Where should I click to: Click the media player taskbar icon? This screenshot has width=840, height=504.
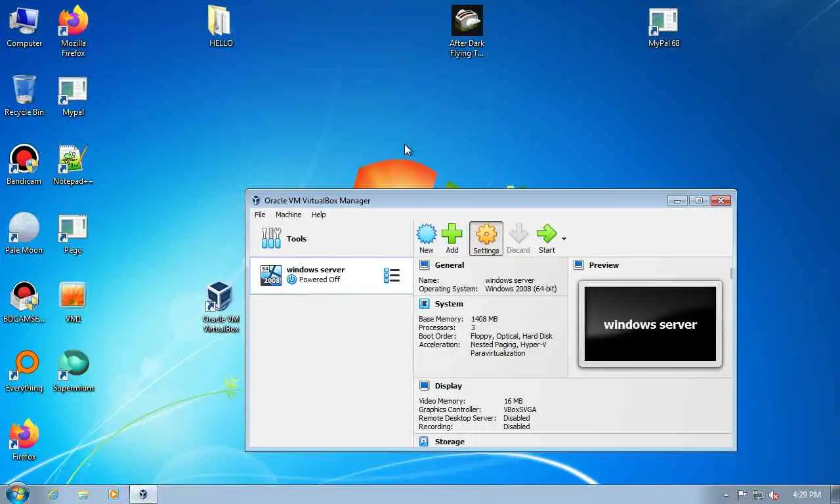pos(114,494)
